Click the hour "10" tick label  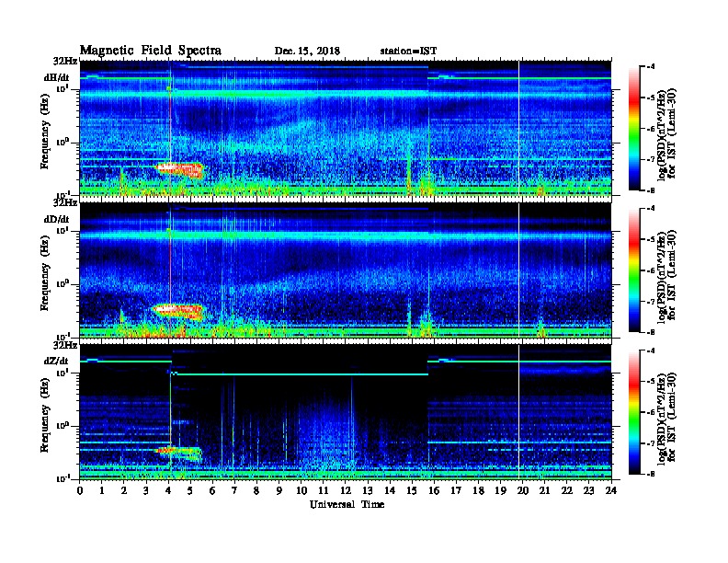tap(301, 490)
